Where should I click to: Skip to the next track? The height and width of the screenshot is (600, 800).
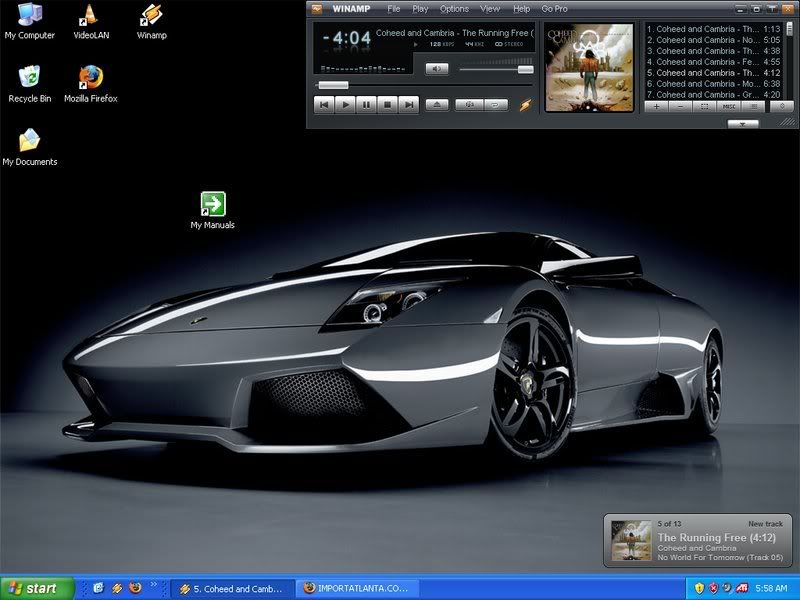coord(410,104)
